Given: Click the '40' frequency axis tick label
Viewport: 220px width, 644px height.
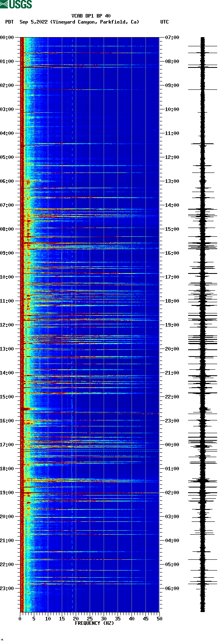Looking at the screenshot, I should click(132, 619).
